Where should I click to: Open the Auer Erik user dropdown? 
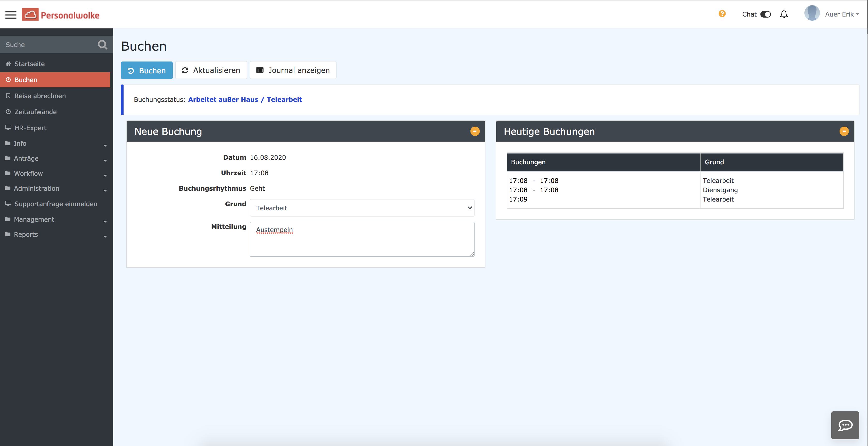coord(842,14)
